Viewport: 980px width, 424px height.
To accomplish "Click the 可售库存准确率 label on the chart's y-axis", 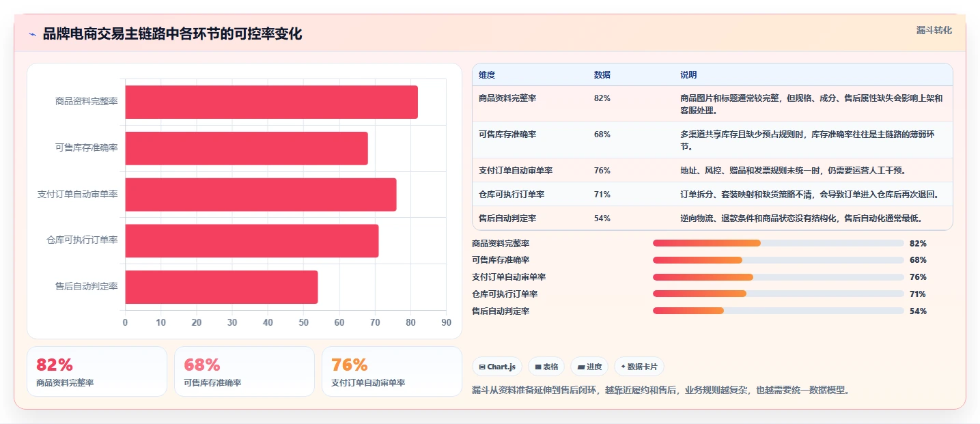I will coord(87,147).
